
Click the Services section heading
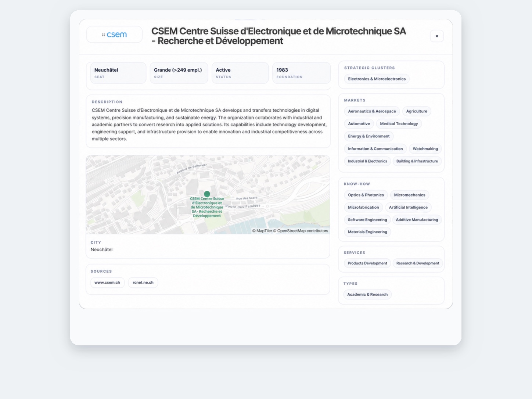(355, 253)
